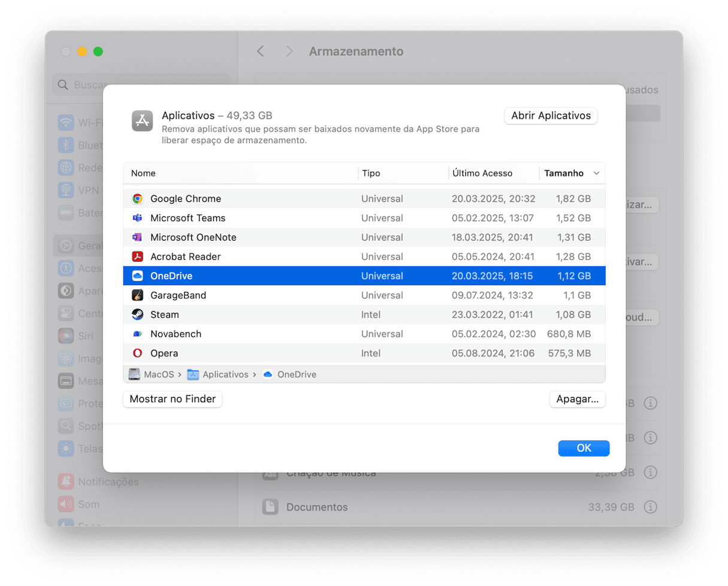Click the Acrobat Reader app icon
728x586 pixels.
[x=138, y=256]
